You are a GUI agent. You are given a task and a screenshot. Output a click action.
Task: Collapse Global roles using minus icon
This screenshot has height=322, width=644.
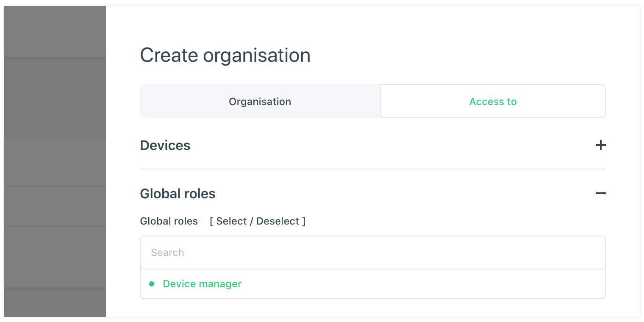coord(600,193)
